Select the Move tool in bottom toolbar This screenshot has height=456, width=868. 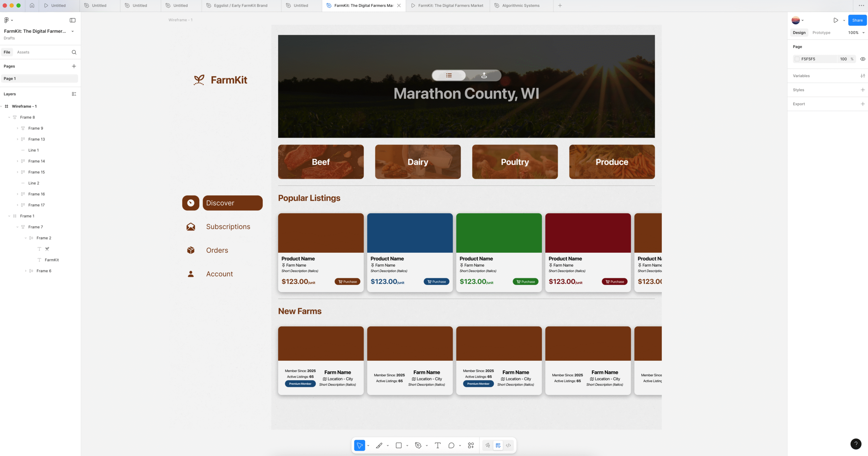359,445
